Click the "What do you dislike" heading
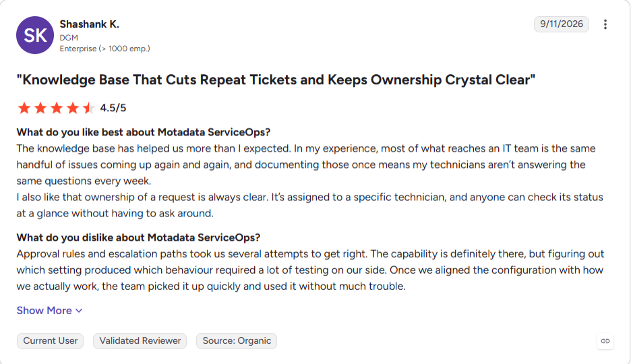Screen dimensions: 631x364 (138, 238)
